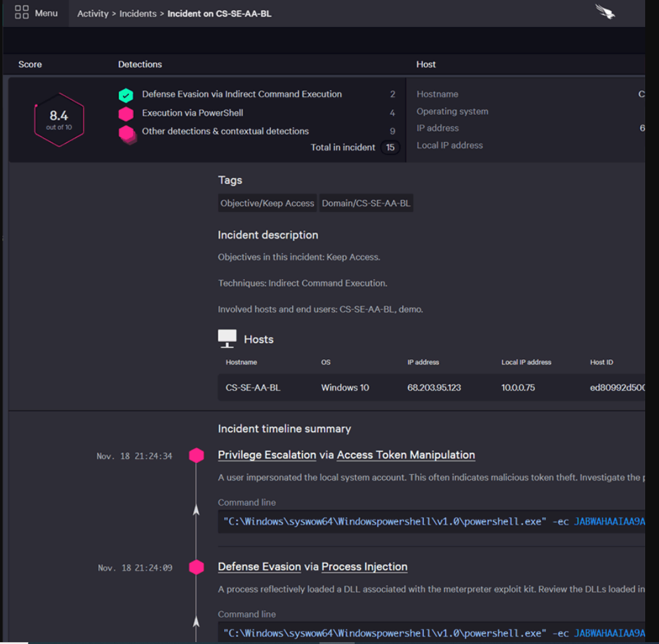Open the Process Injection link
The image size is (659, 644).
point(364,567)
